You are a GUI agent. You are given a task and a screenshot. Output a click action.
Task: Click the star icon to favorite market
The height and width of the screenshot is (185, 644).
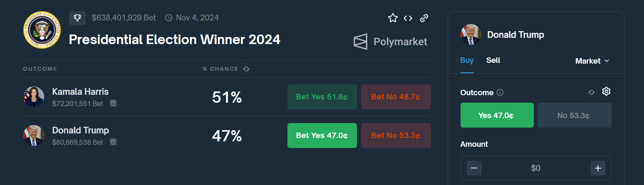pyautogui.click(x=393, y=18)
